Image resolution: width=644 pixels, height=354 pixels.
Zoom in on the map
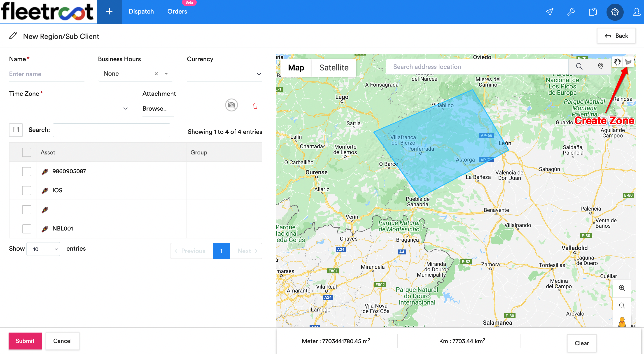pos(622,288)
